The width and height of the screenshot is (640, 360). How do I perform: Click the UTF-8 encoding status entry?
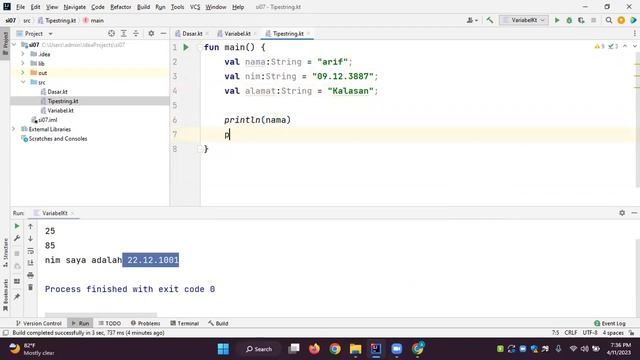pyautogui.click(x=590, y=333)
